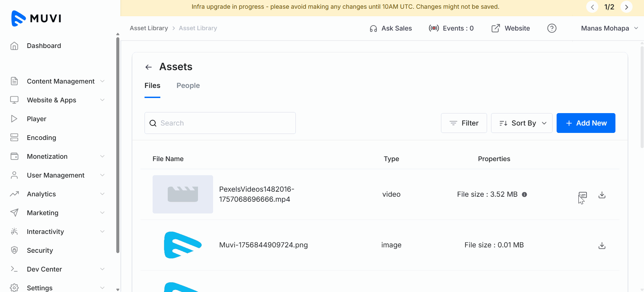The width and height of the screenshot is (644, 292).
Task: Click the File Name column header
Action: coord(168,159)
